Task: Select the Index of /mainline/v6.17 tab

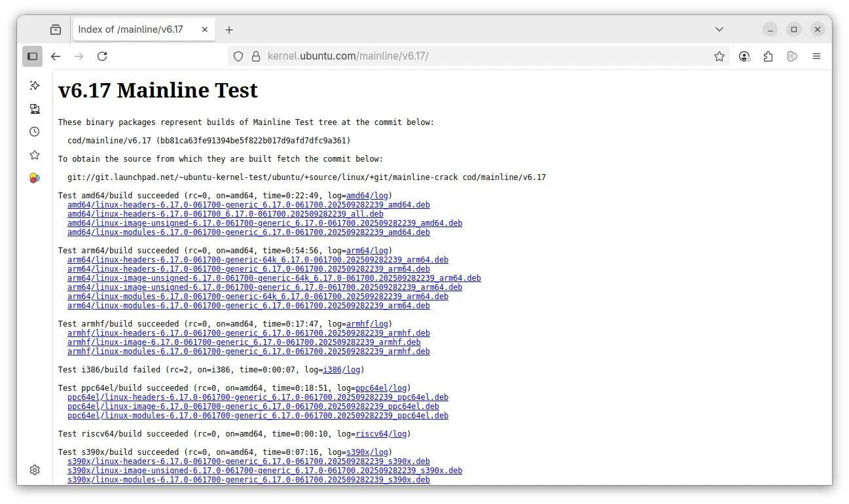Action: point(144,29)
